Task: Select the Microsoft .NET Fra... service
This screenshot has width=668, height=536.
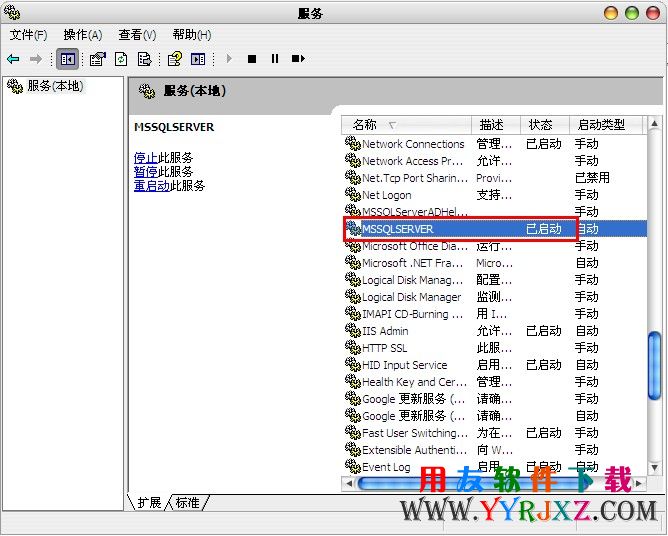Action: [x=495, y=263]
